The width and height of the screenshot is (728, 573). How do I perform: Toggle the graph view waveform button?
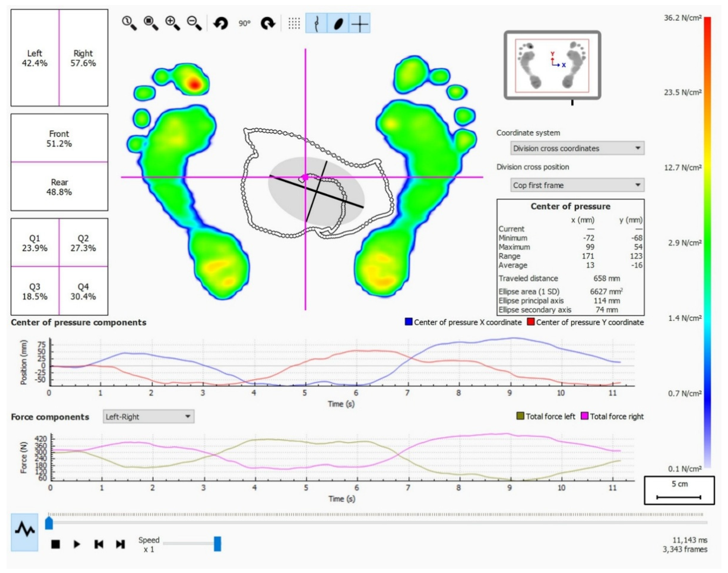point(24,532)
